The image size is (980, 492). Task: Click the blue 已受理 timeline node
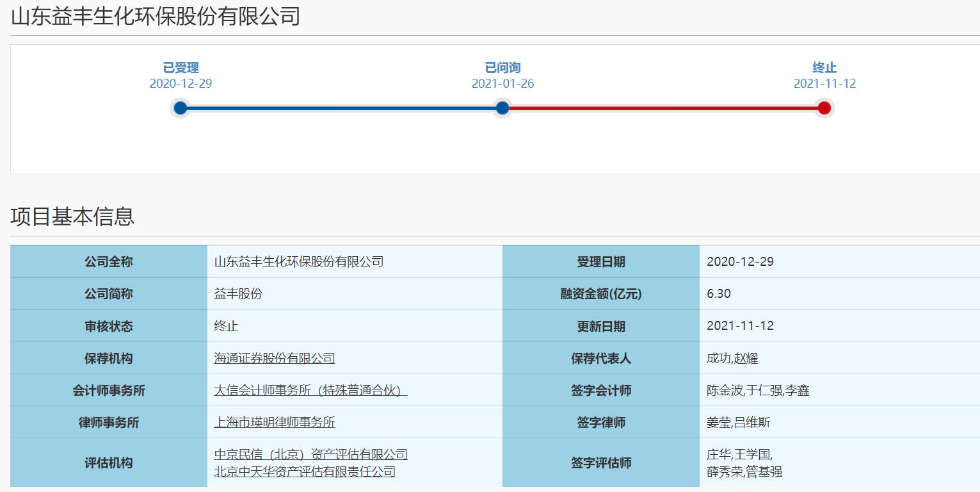coord(181,108)
